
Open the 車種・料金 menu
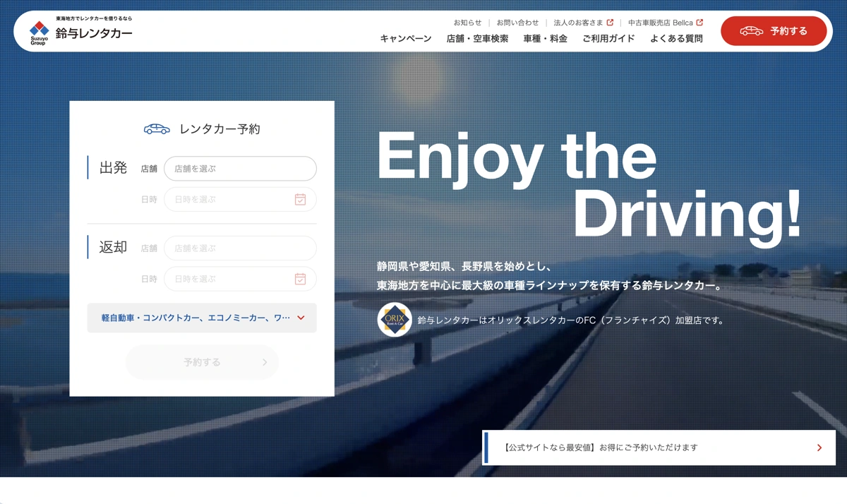[545, 39]
